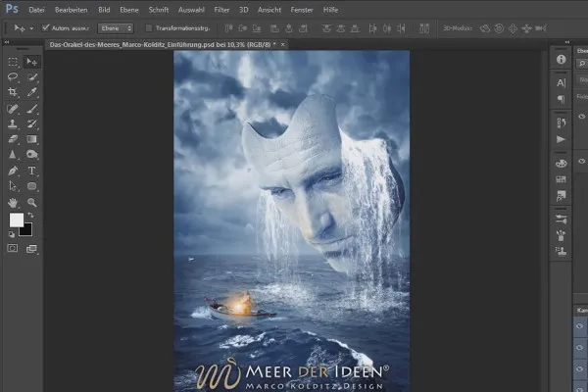Open the Bild menu
Screen dimensions: 588x392
click(x=104, y=10)
